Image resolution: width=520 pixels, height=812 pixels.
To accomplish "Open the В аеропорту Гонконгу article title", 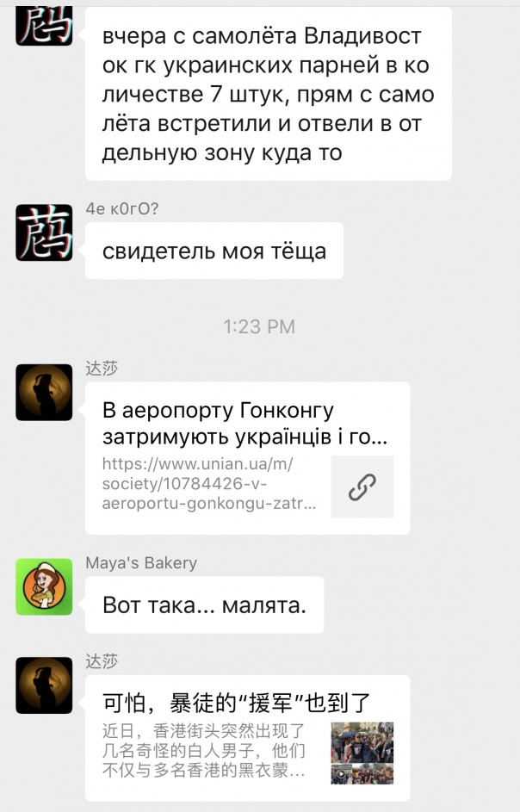I will point(245,423).
